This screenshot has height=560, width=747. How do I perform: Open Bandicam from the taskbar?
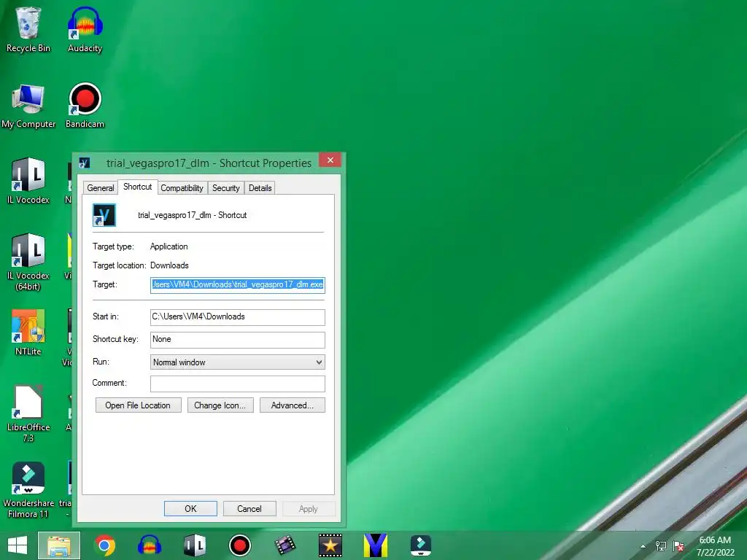(x=239, y=545)
